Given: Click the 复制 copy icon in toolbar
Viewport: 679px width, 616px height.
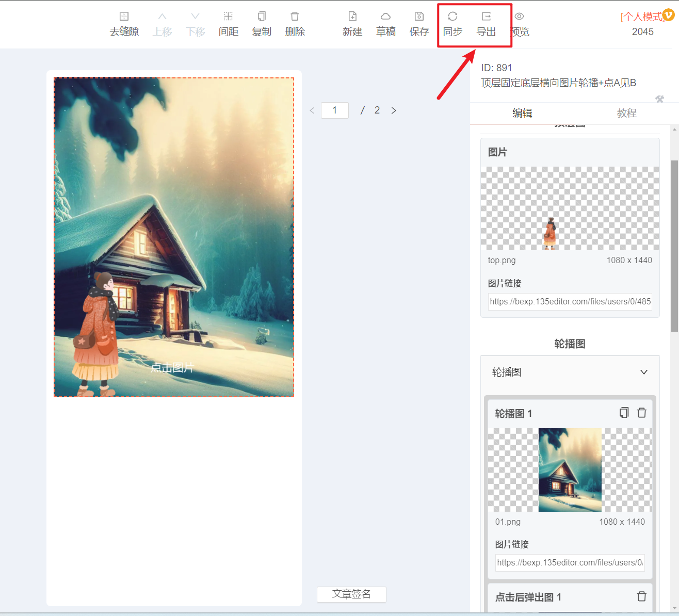Looking at the screenshot, I should [x=262, y=17].
